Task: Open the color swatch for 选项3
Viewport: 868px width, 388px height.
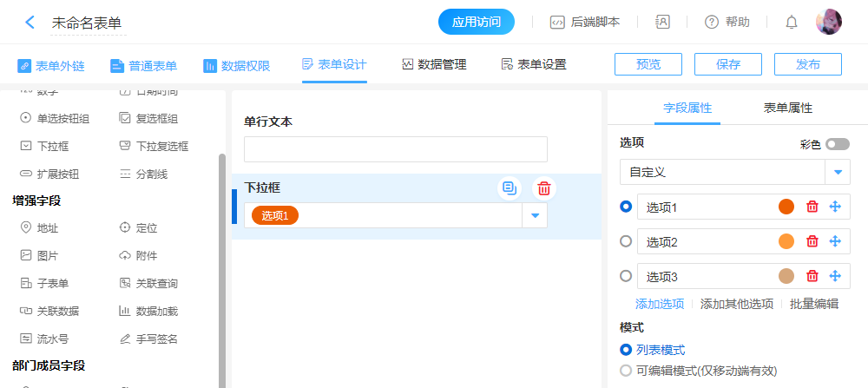Action: (786, 276)
